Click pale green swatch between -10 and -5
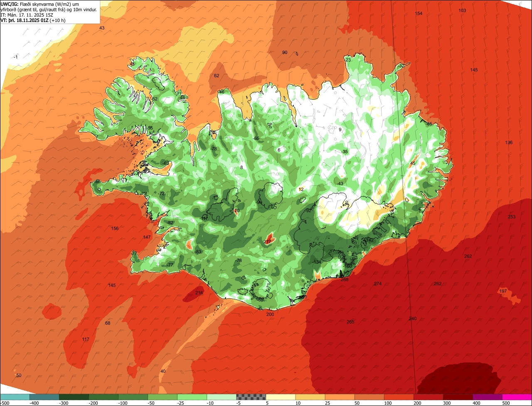 point(222,396)
